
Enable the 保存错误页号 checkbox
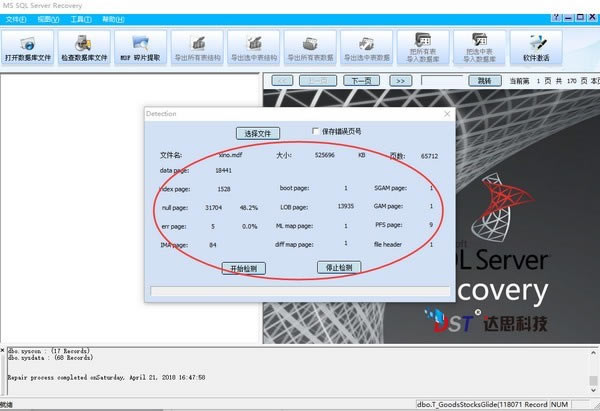point(316,131)
